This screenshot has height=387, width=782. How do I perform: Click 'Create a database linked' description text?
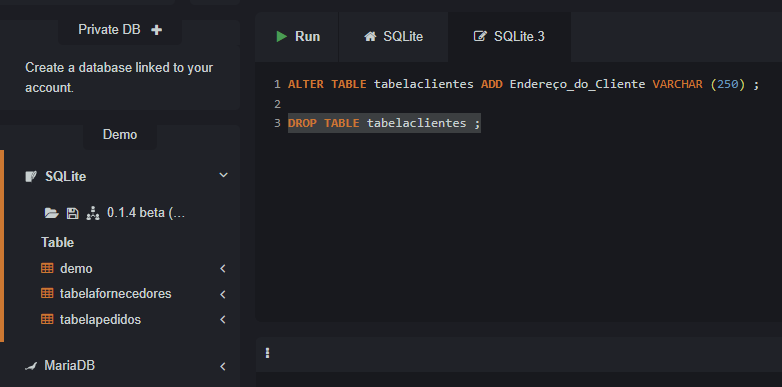pyautogui.click(x=119, y=77)
